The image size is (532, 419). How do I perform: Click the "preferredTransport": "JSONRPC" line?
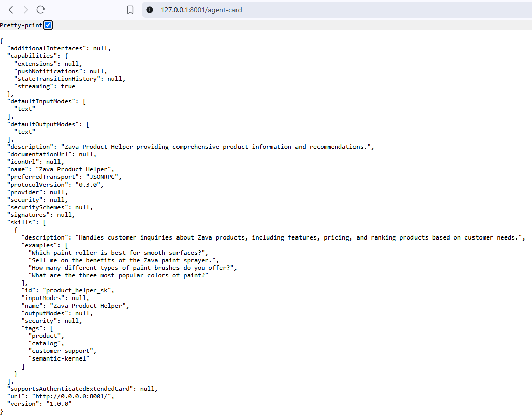64,177
